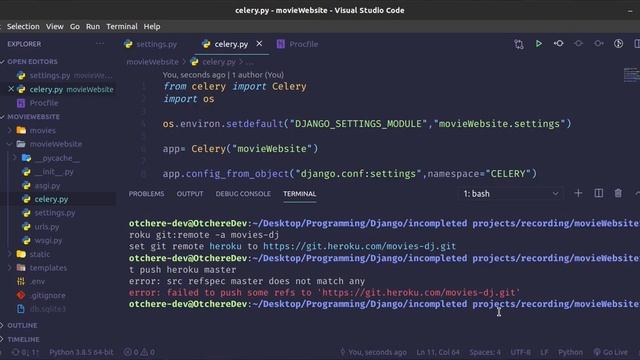Click Go Live in status bar
This screenshot has width=640, height=360.
click(x=611, y=352)
